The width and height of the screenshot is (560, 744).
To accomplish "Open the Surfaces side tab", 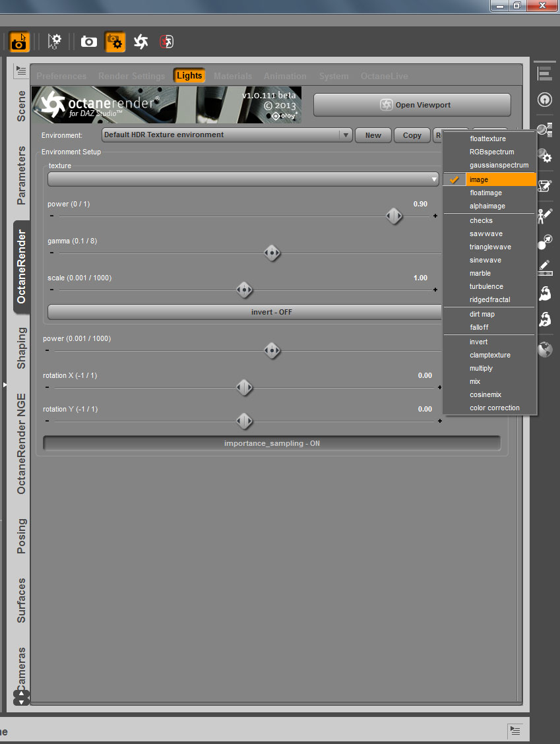I will tap(21, 600).
